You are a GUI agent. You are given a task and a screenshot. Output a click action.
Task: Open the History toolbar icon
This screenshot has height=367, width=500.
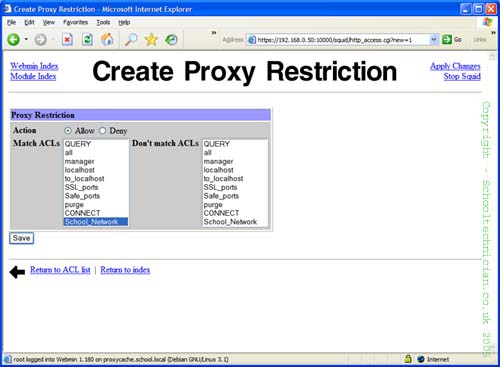pos(171,40)
